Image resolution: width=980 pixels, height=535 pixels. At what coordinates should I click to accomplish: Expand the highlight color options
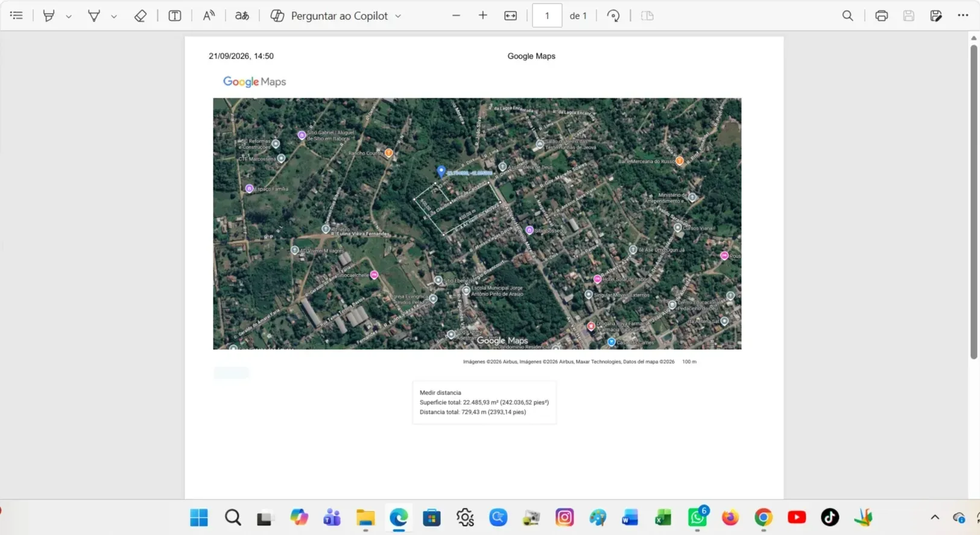[69, 16]
